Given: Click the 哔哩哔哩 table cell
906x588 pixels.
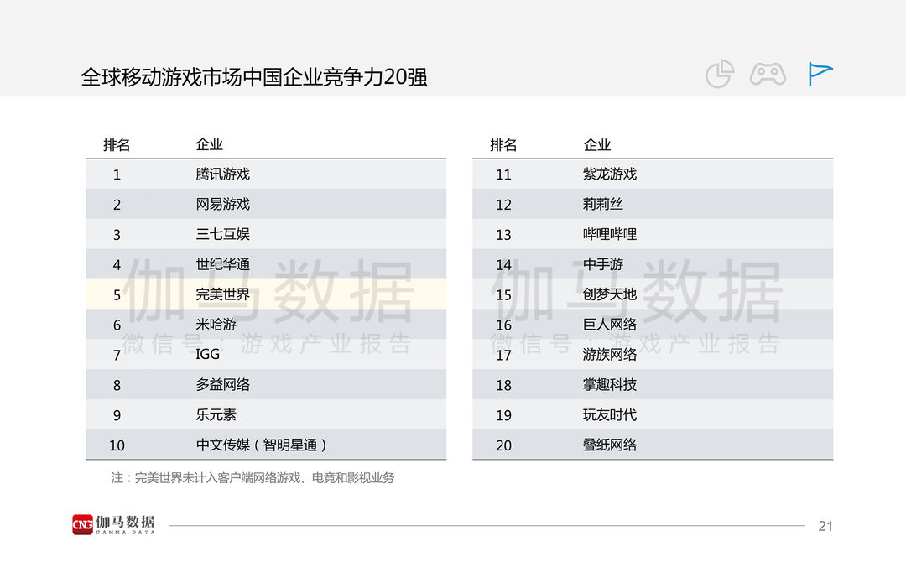Looking at the screenshot, I should 610,234.
